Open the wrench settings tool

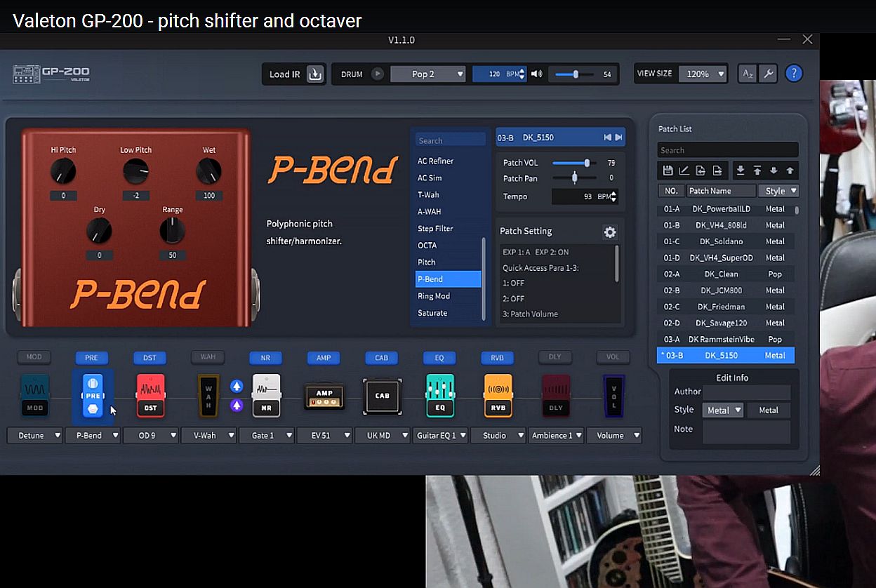[768, 74]
